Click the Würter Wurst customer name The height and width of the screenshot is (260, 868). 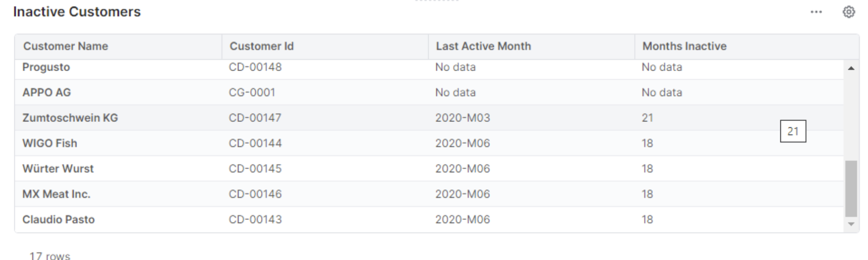[58, 169]
